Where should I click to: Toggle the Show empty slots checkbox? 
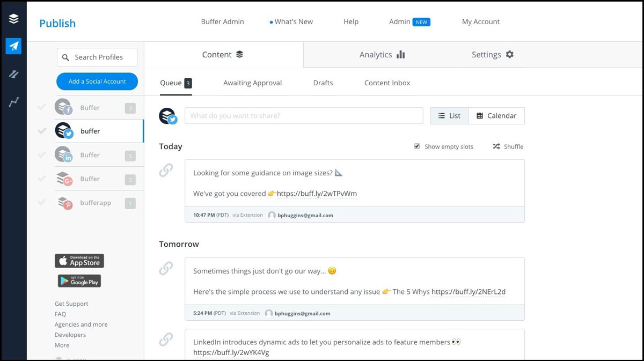click(417, 146)
